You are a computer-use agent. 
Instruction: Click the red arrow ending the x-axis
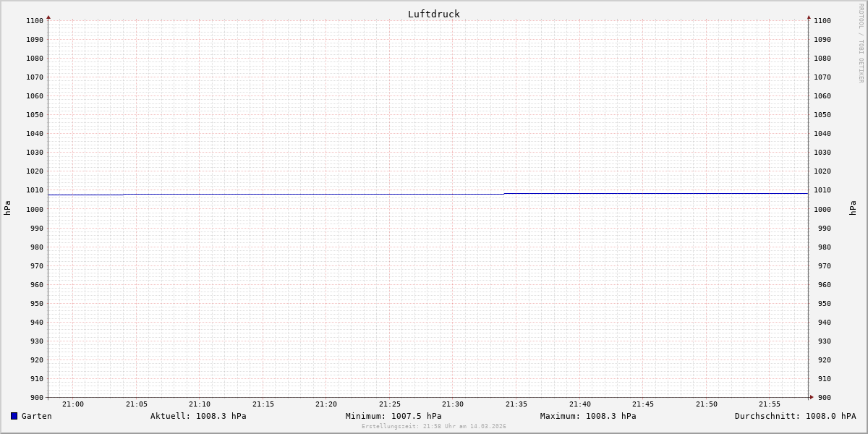812,397
